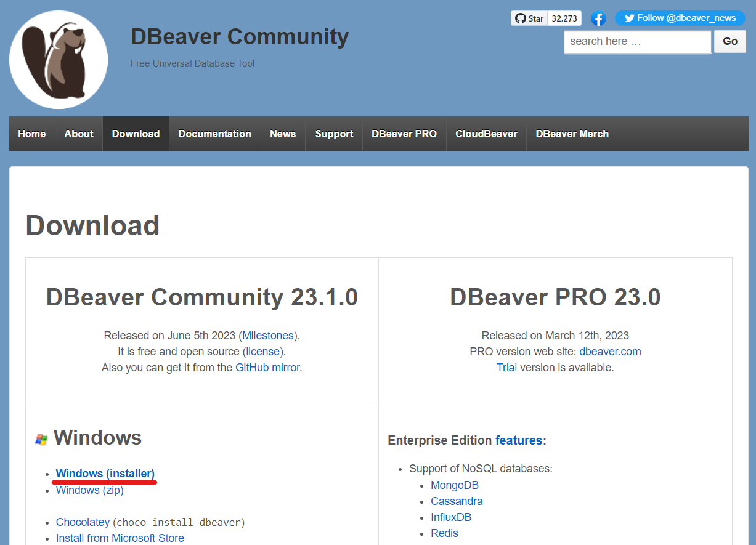Image resolution: width=756 pixels, height=545 pixels.
Task: Click the Windows flag icon
Action: click(41, 439)
